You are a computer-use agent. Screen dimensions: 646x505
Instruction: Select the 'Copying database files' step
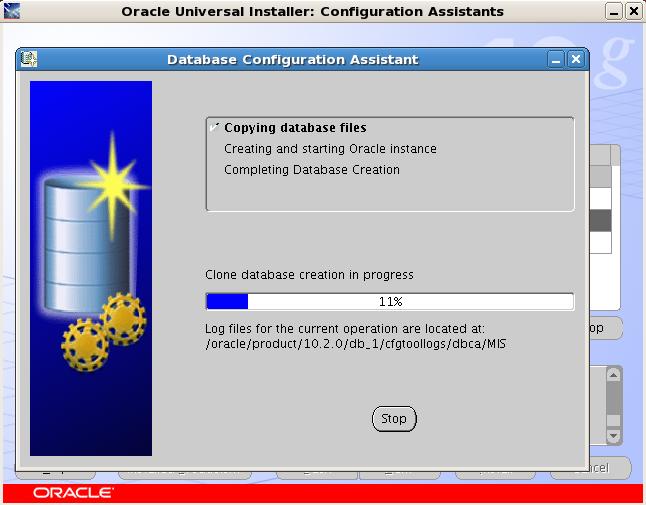click(x=295, y=128)
